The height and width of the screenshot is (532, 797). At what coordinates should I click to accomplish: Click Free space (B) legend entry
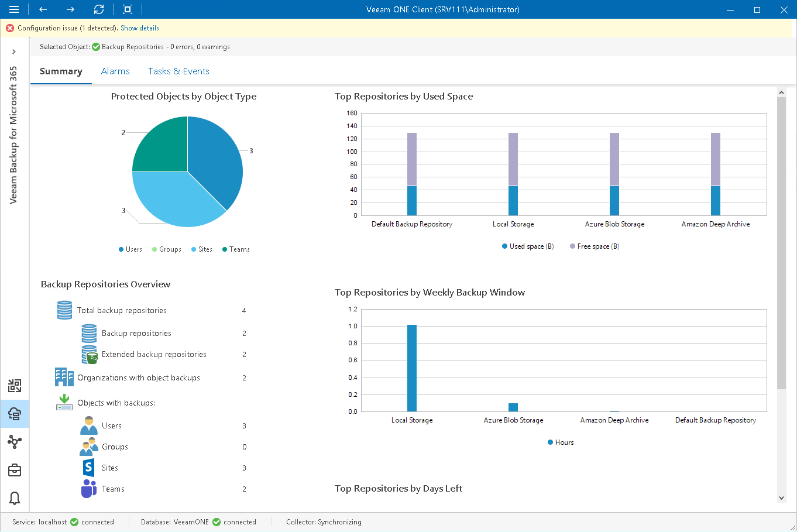click(x=595, y=246)
